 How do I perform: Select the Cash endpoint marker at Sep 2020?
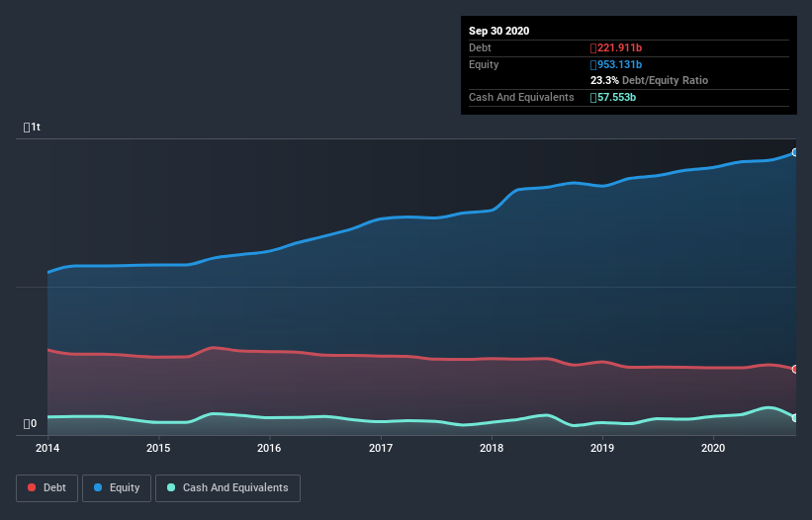pyautogui.click(x=795, y=417)
